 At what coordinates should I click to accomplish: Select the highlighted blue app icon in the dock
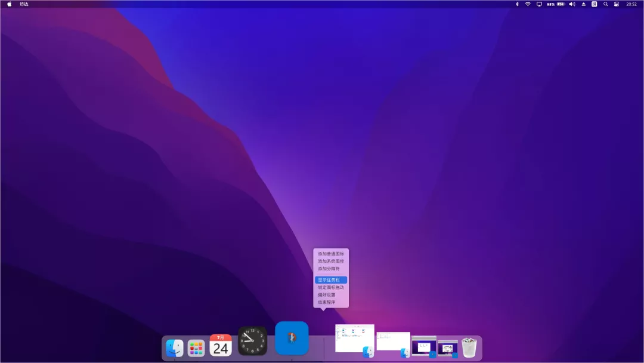coord(292,338)
